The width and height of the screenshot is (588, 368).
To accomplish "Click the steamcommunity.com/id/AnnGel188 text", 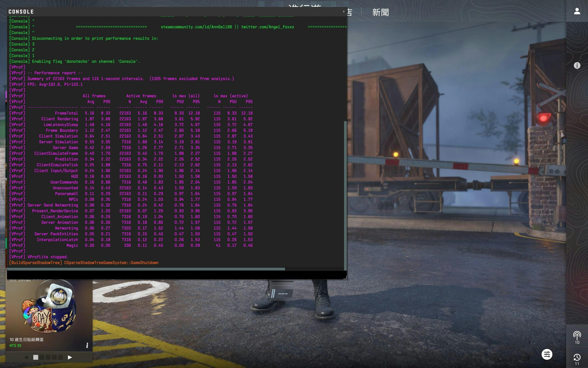I will (x=196, y=27).
